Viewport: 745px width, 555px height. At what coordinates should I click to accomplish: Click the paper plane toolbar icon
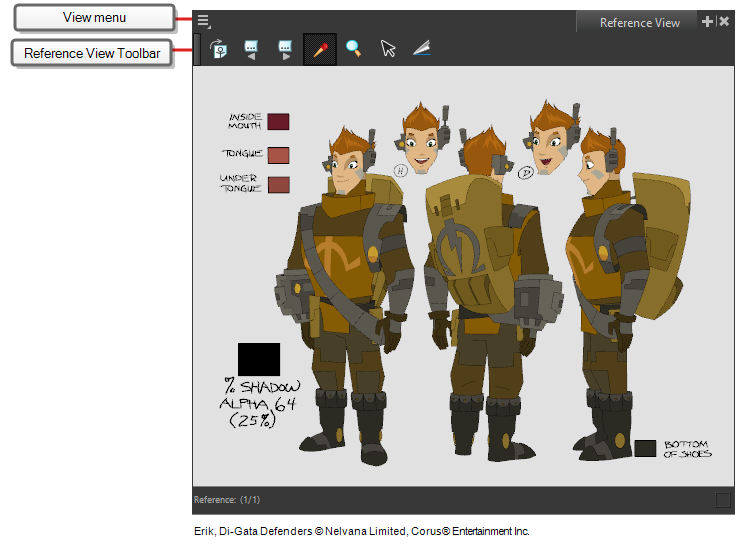(421, 48)
